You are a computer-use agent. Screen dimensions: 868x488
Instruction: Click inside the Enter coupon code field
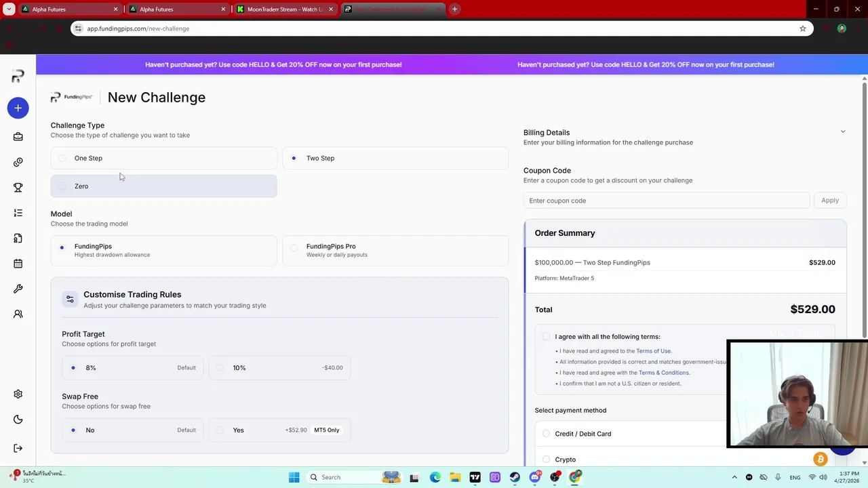pyautogui.click(x=667, y=201)
